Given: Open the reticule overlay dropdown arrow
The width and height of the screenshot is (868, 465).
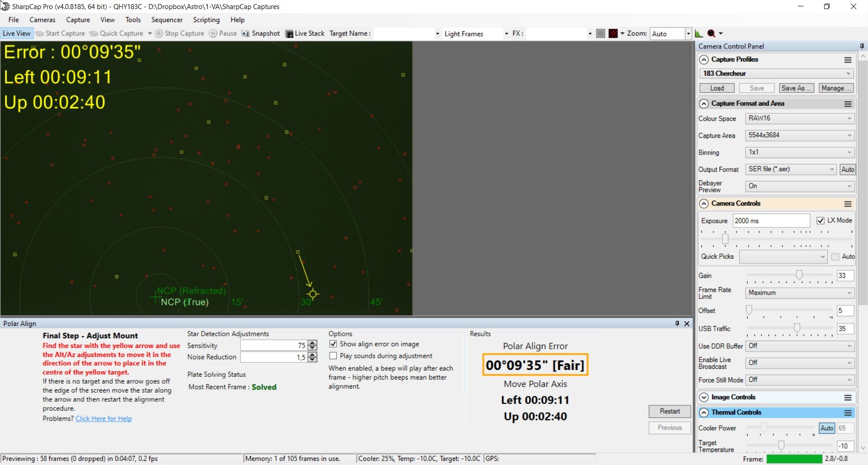Looking at the screenshot, I should click(622, 33).
